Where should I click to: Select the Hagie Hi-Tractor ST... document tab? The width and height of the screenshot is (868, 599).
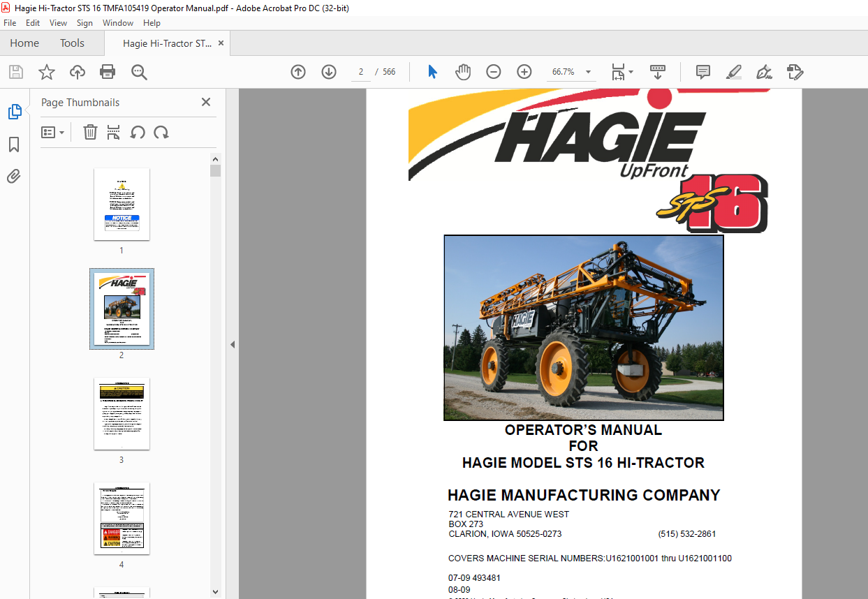coord(167,43)
